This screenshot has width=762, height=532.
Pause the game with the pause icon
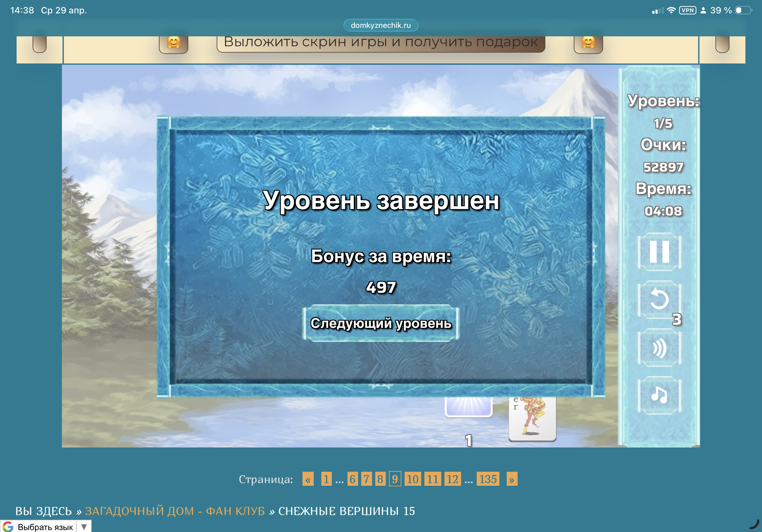click(x=659, y=252)
